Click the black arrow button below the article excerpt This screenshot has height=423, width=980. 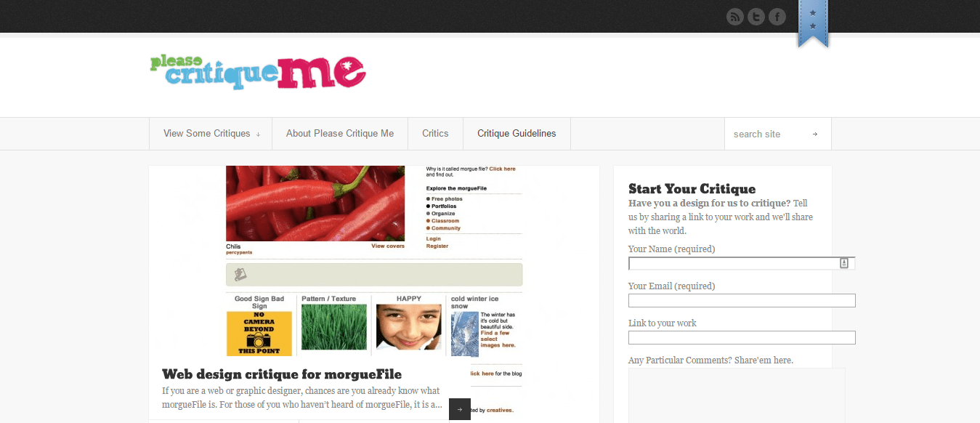point(459,408)
